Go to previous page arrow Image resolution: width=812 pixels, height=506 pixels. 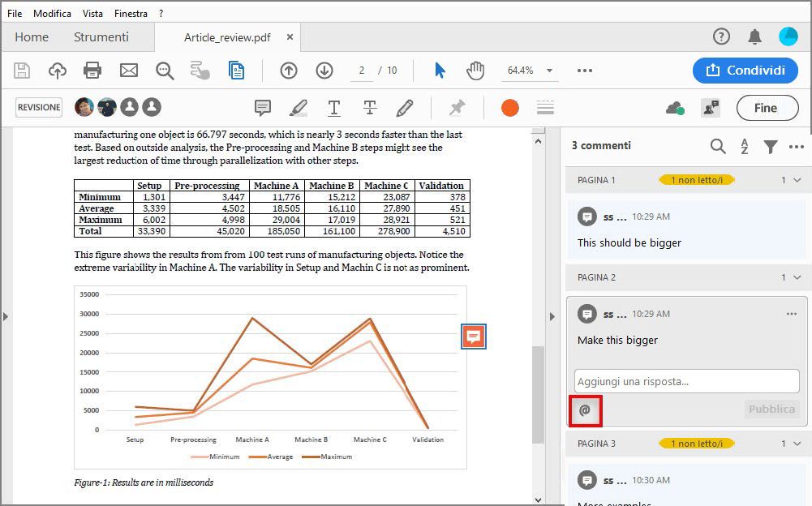coord(289,71)
